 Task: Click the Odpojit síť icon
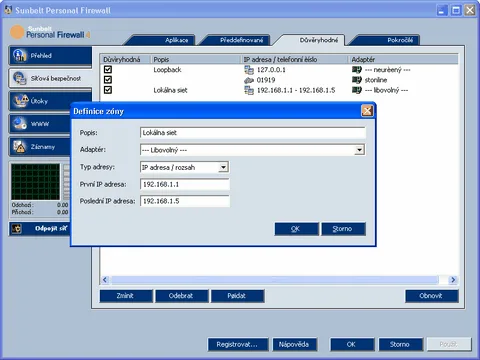(x=16, y=229)
